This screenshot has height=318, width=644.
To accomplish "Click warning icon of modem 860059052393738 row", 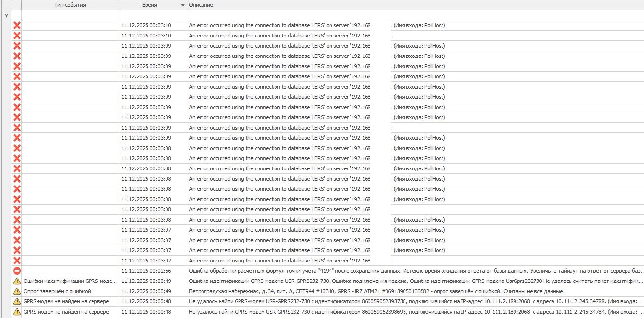I will click(x=17, y=301).
